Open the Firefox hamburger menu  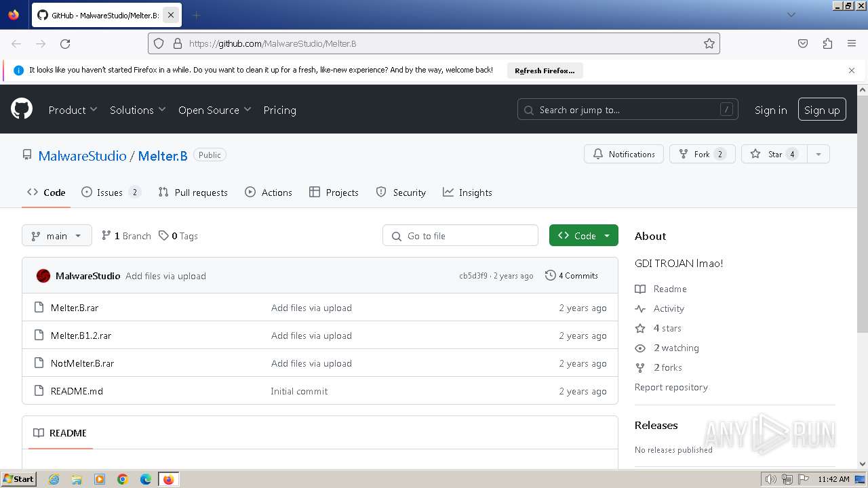tap(852, 43)
